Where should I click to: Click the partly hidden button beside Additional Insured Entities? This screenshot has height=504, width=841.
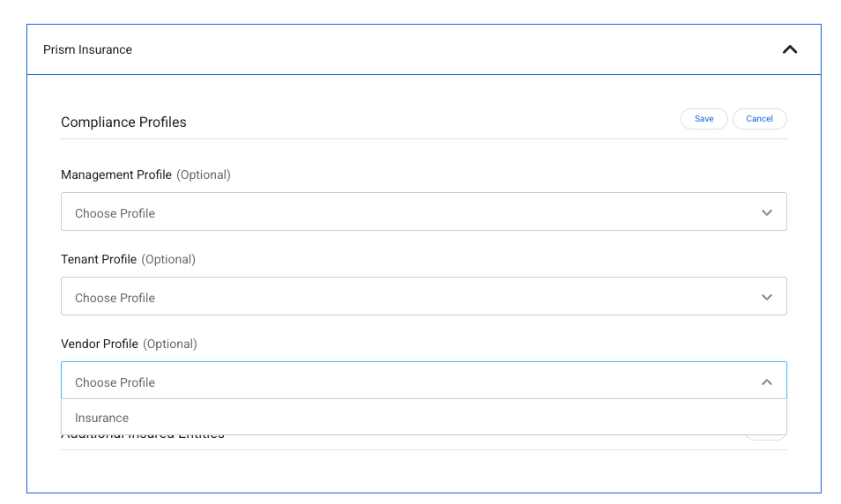pyautogui.click(x=764, y=437)
